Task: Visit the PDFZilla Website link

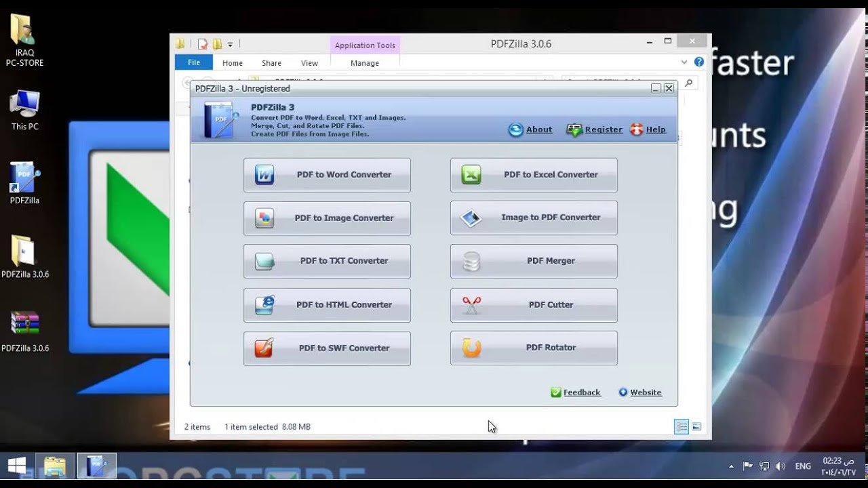Action: [646, 392]
